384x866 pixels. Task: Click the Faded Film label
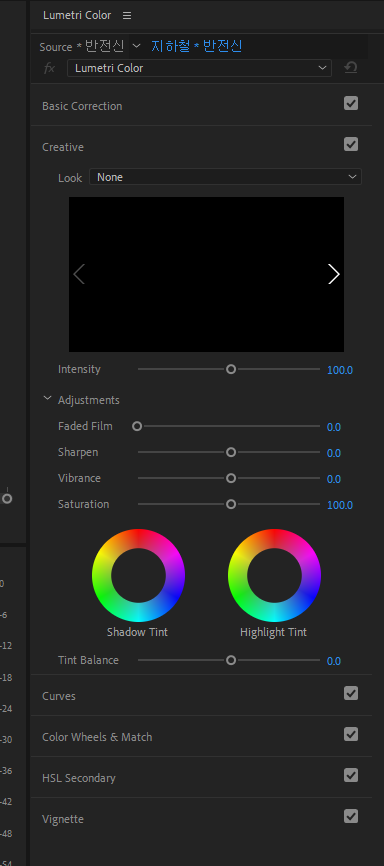(x=85, y=426)
